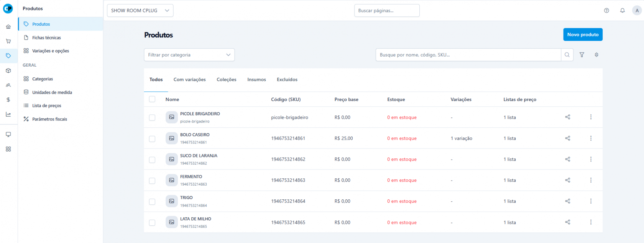
Task: Open Fichas técnicas in the sidebar
Action: [46, 38]
